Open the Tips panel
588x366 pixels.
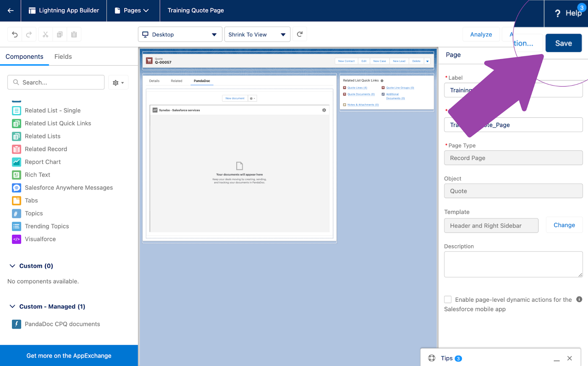pos(451,358)
